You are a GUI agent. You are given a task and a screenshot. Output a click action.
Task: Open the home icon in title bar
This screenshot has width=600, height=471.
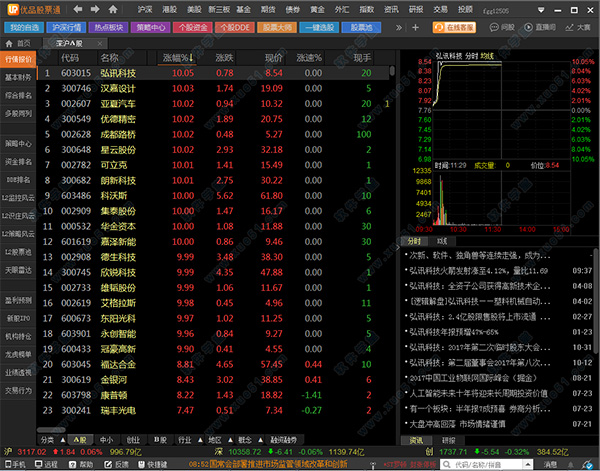point(112,9)
